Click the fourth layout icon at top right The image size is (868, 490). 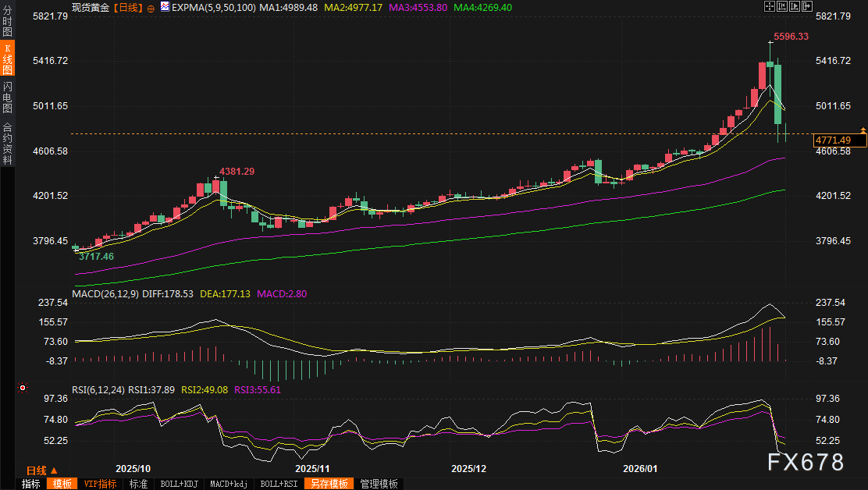(806, 6)
